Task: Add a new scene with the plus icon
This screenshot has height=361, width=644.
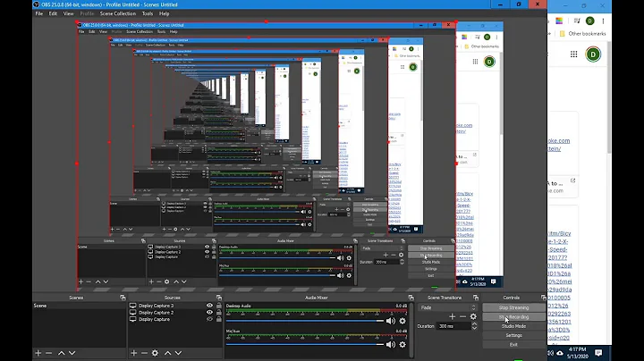Action: 38,353
